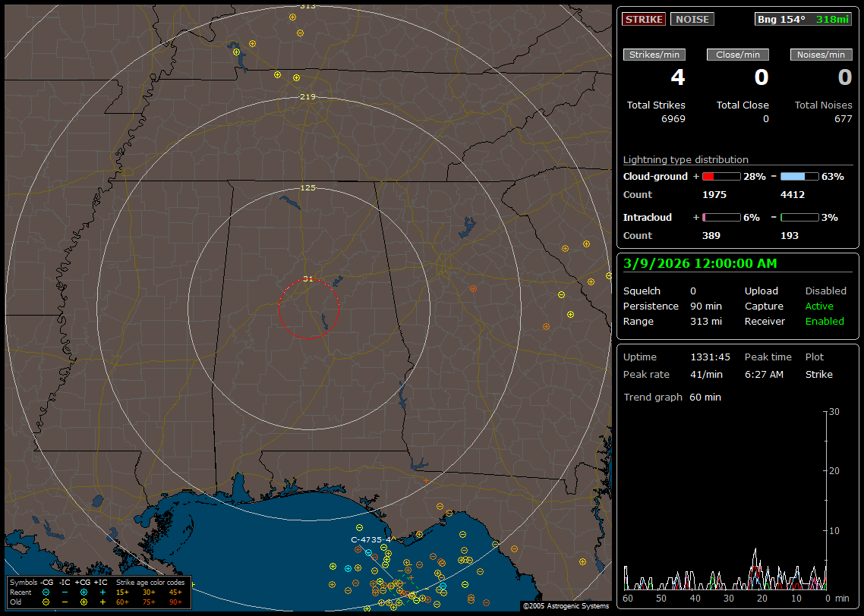Click the red STRIKE indicator button
Screen dimensions: 864x616
[x=644, y=19]
